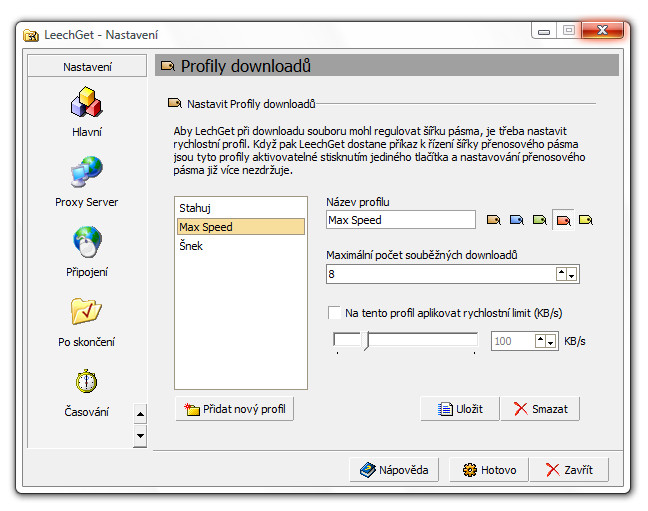
Task: Choose the orange profile tag icon
Action: (x=493, y=220)
